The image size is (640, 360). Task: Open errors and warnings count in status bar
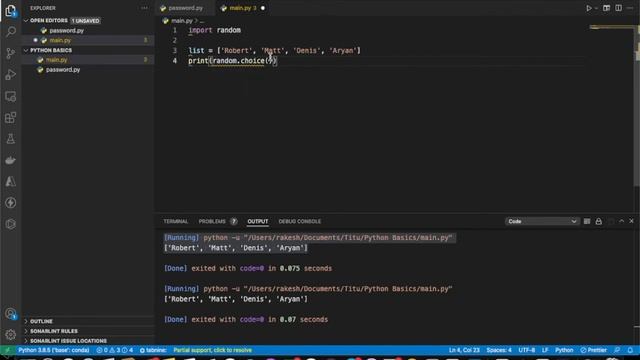(x=115, y=350)
